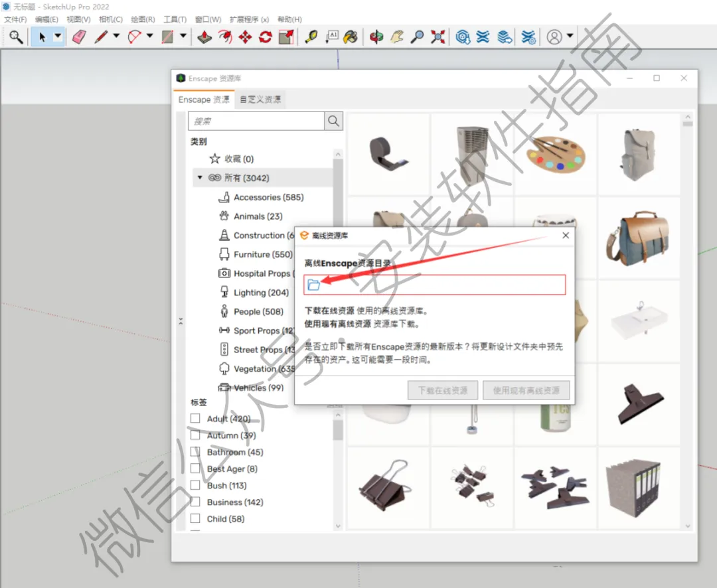Click the folder browse icon in offline directory field
Screen dimensions: 717x588
(x=313, y=285)
